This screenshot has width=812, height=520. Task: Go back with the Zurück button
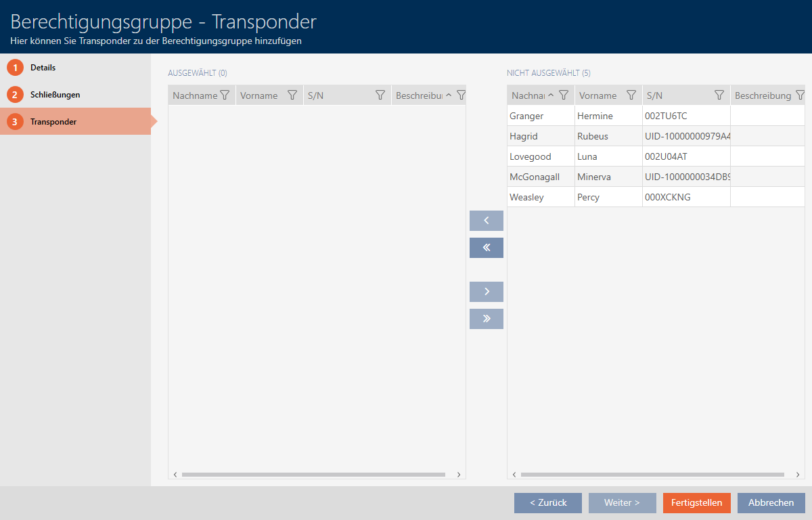pos(547,502)
